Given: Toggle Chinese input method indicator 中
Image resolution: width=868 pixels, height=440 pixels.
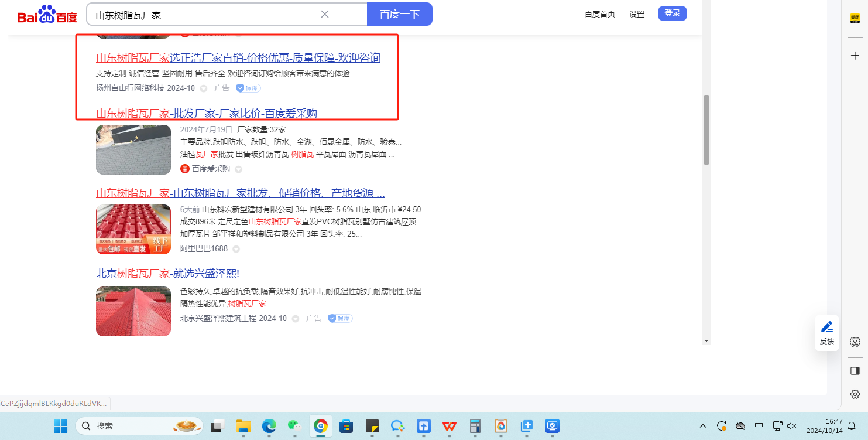Looking at the screenshot, I should pos(759,426).
